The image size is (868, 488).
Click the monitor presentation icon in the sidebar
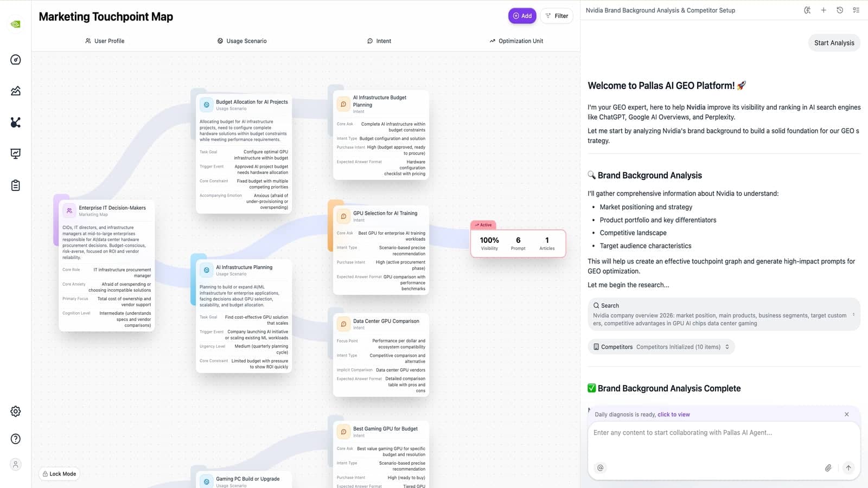15,153
